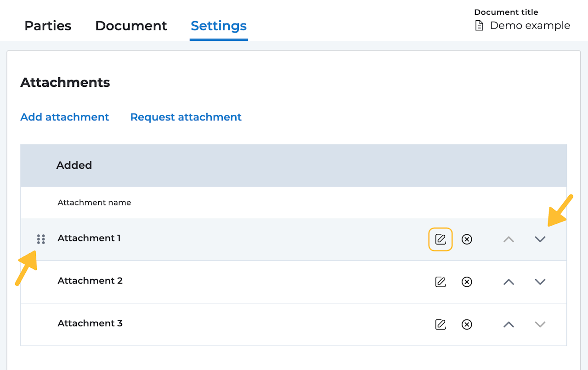This screenshot has width=588, height=370.
Task: Click Add attachment link
Action: (65, 117)
